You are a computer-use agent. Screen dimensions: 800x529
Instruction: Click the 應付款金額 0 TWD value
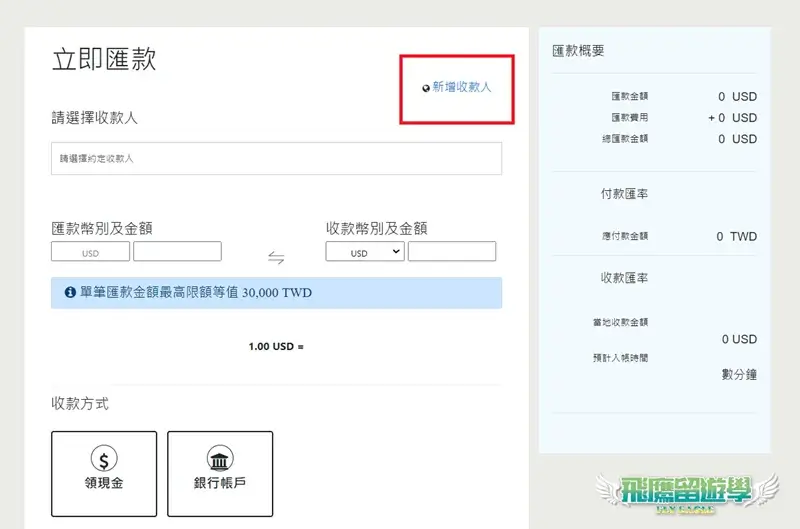click(x=736, y=236)
